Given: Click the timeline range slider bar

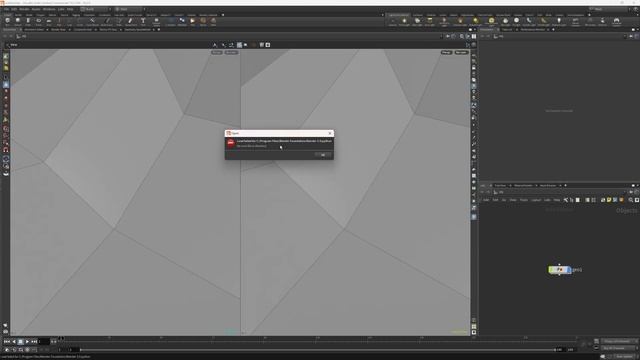Looking at the screenshot, I should (318, 349).
